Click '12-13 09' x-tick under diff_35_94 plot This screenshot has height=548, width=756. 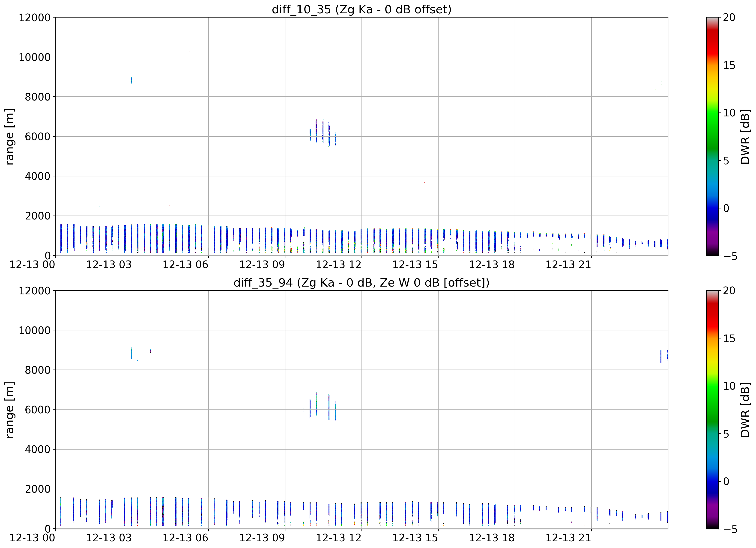point(262,538)
